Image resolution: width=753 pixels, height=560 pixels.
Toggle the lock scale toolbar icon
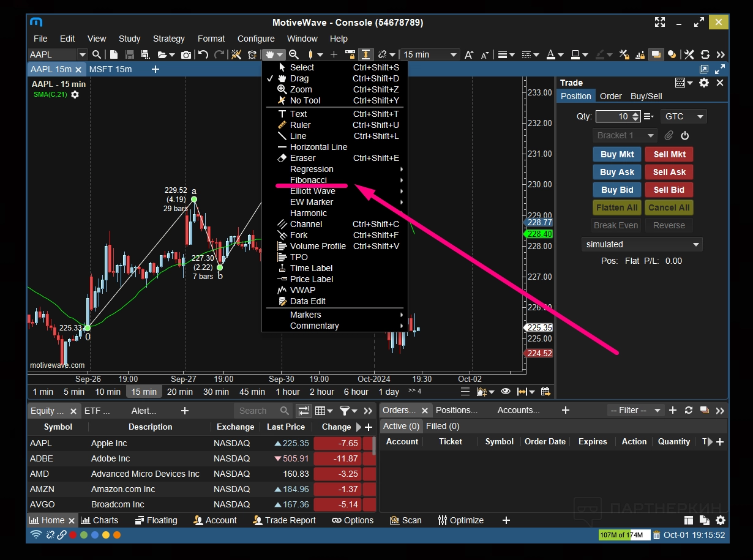[350, 54]
